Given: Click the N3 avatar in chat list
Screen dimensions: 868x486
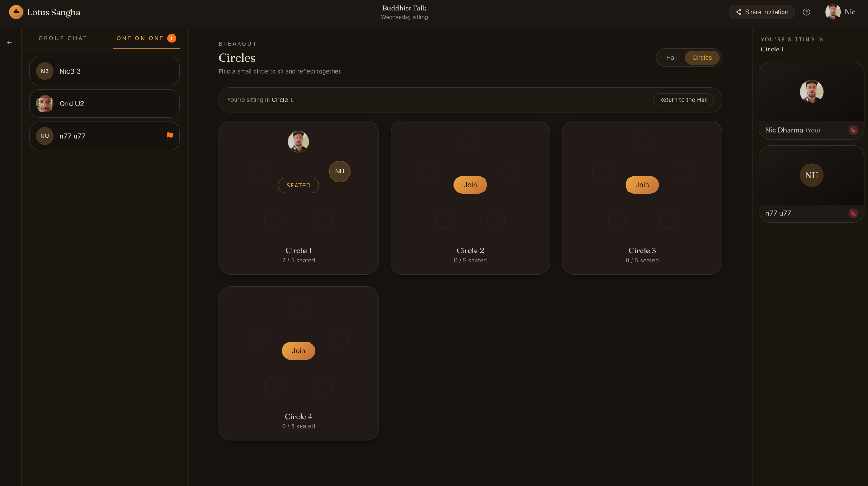Looking at the screenshot, I should pos(45,71).
